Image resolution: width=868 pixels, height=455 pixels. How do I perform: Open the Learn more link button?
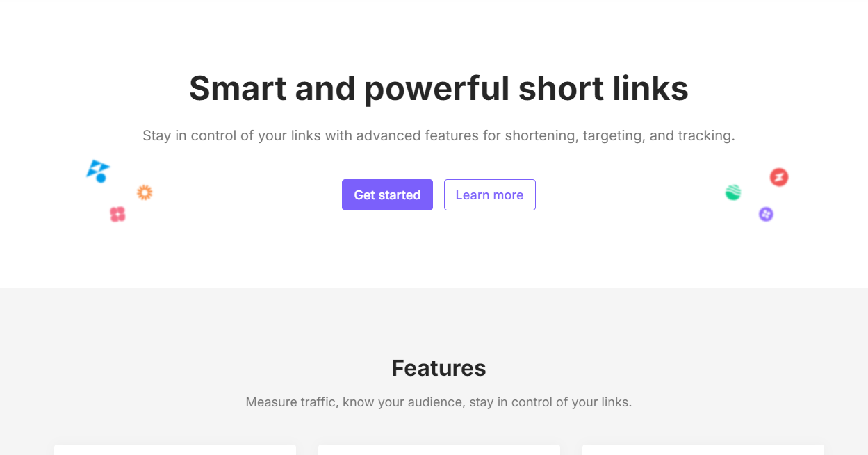click(489, 195)
